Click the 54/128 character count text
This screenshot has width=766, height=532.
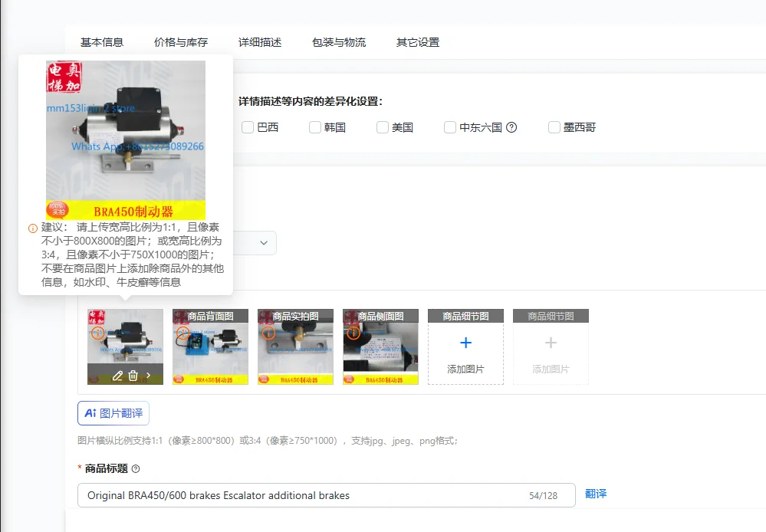(543, 496)
